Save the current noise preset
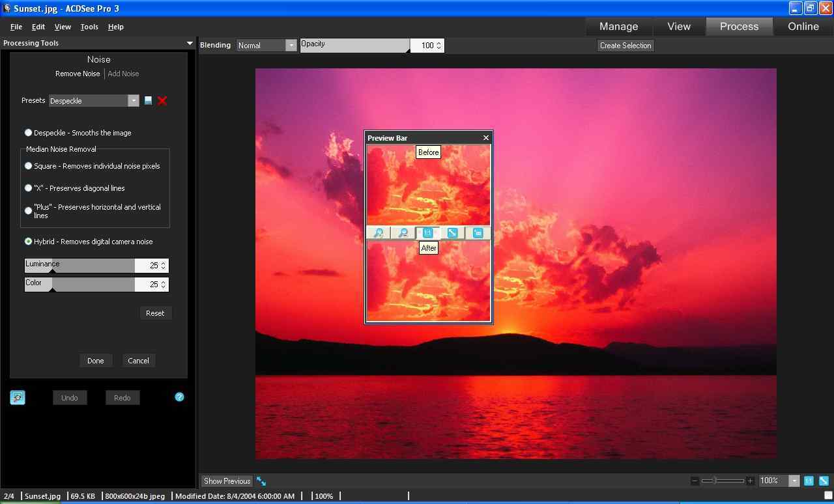 pos(148,101)
